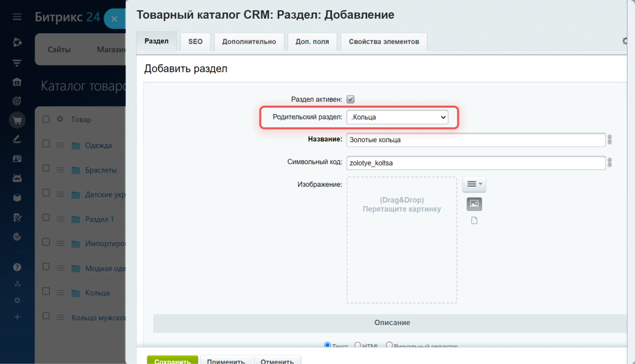Open the bank building icon in the sidebar

17,82
